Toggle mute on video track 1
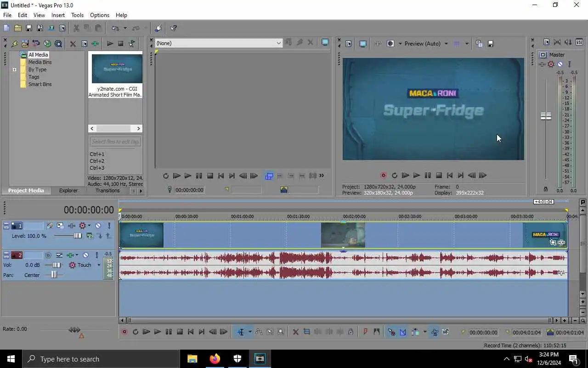This screenshot has width=588, height=368. (x=98, y=226)
